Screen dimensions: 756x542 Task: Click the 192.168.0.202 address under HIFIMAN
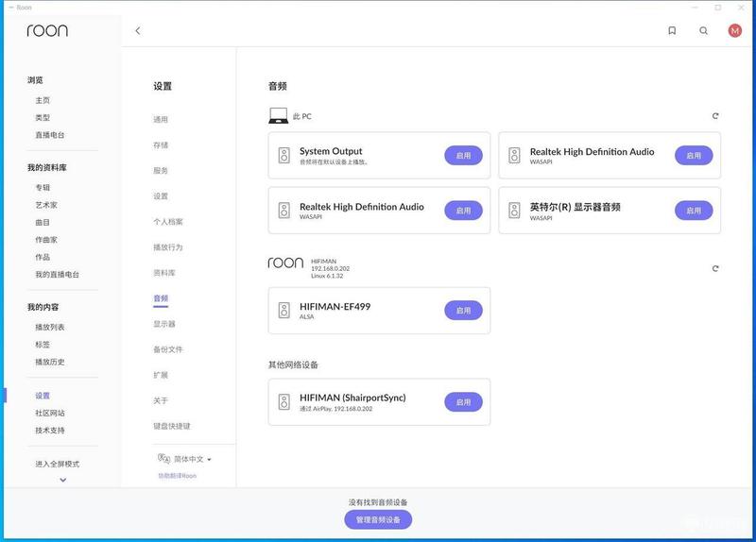[330, 268]
